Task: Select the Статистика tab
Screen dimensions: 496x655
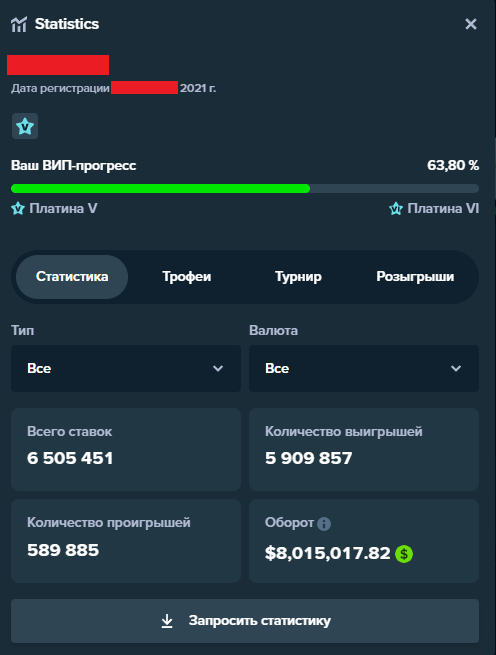Action: [72, 277]
